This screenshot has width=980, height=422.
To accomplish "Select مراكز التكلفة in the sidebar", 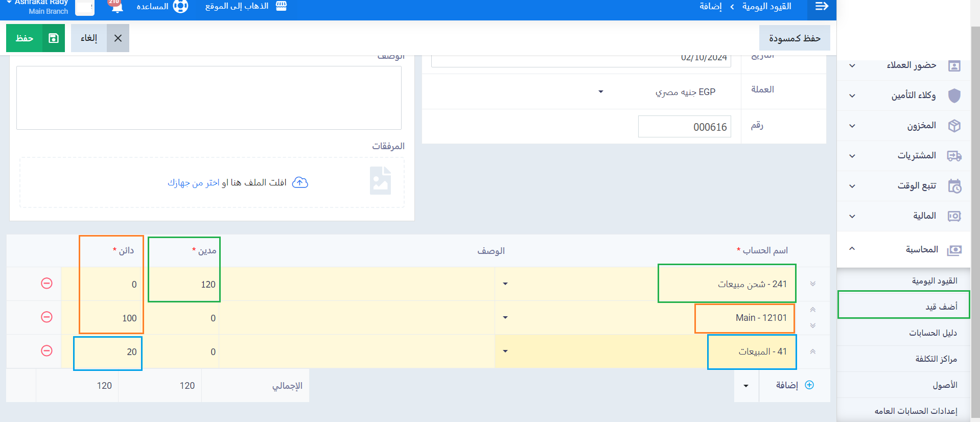I will 936,359.
